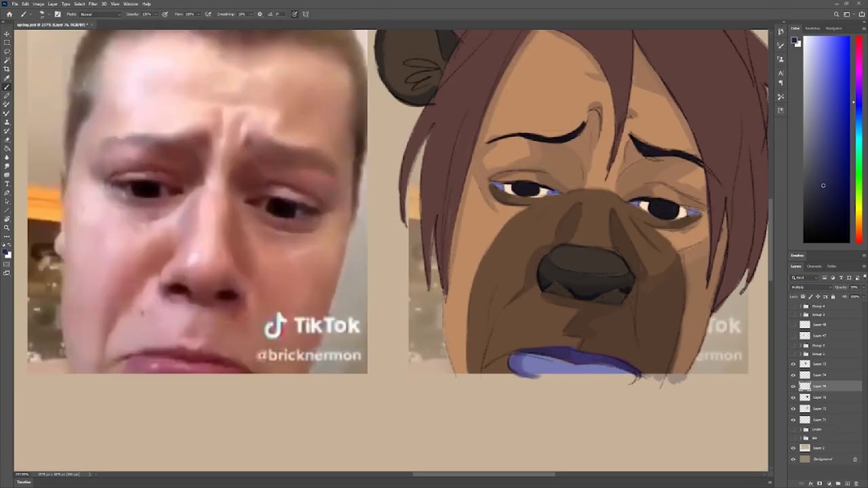Image resolution: width=868 pixels, height=488 pixels.
Task: Open symmetry options butterfly icon
Action: [306, 14]
